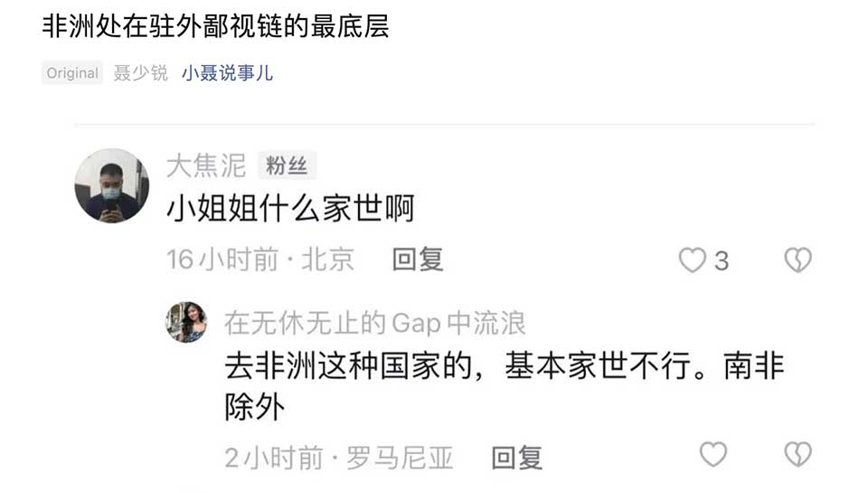This screenshot has width=868, height=493.
Task: Dislike the reply about 南非除外
Action: pos(797,454)
